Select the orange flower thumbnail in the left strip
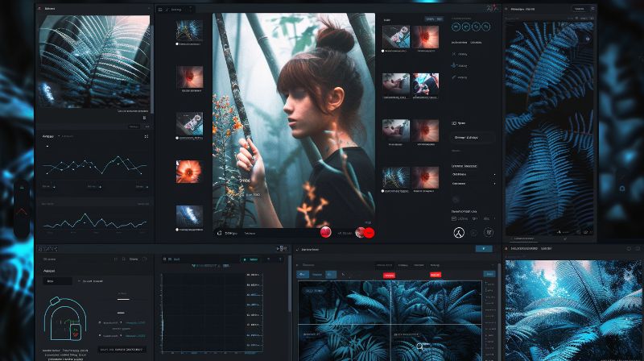The width and height of the screenshot is (644, 361). (x=189, y=172)
